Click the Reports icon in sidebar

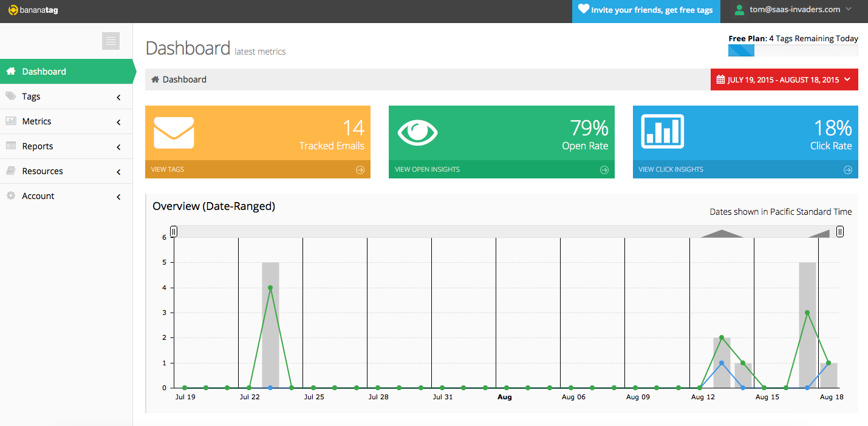point(10,146)
